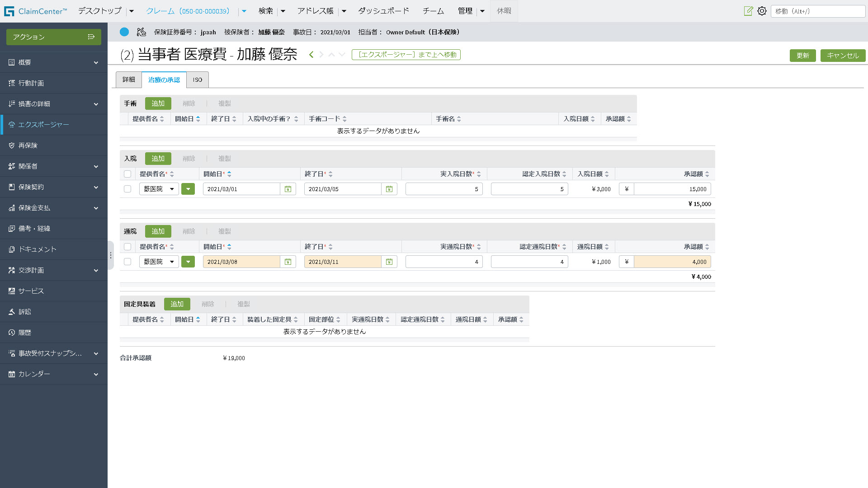Open calendar picker for hospitalization start date
The image size is (868, 488).
tap(288, 189)
